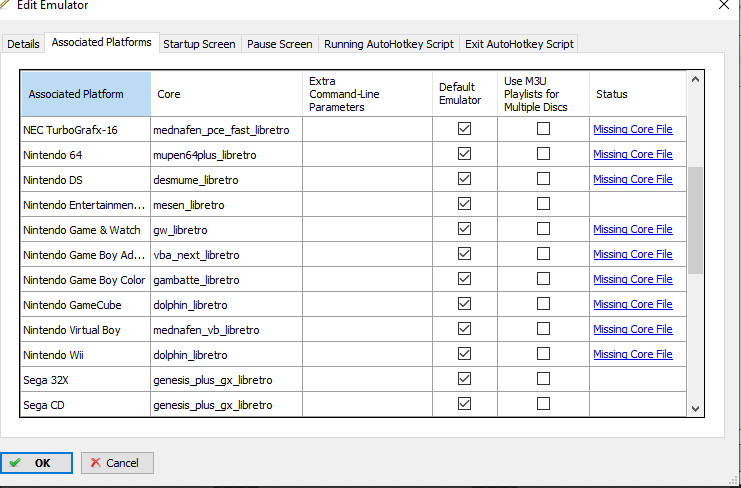Viewport: 741px width, 488px height.
Task: Open Missing Core File link for TurboGrafx-16
Action: click(x=633, y=129)
